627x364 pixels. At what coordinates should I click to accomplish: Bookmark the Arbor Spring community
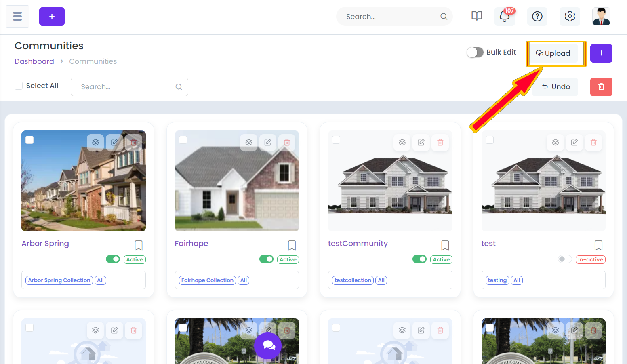[139, 245]
